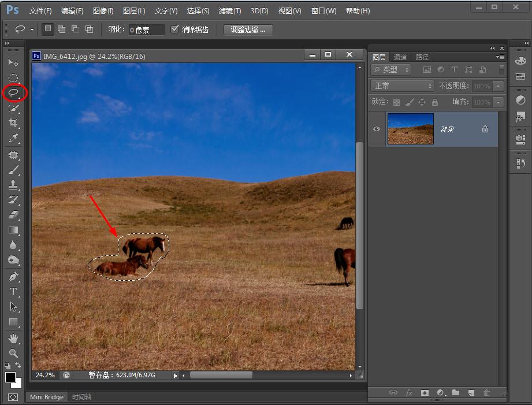The image size is (532, 405).
Task: Click the 羽化 feather input field
Action: coord(146,30)
